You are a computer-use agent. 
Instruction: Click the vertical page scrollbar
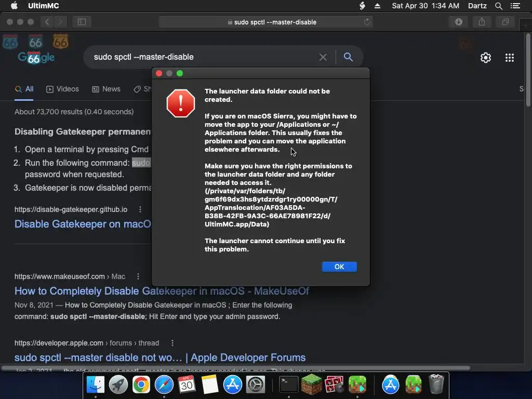[x=528, y=70]
